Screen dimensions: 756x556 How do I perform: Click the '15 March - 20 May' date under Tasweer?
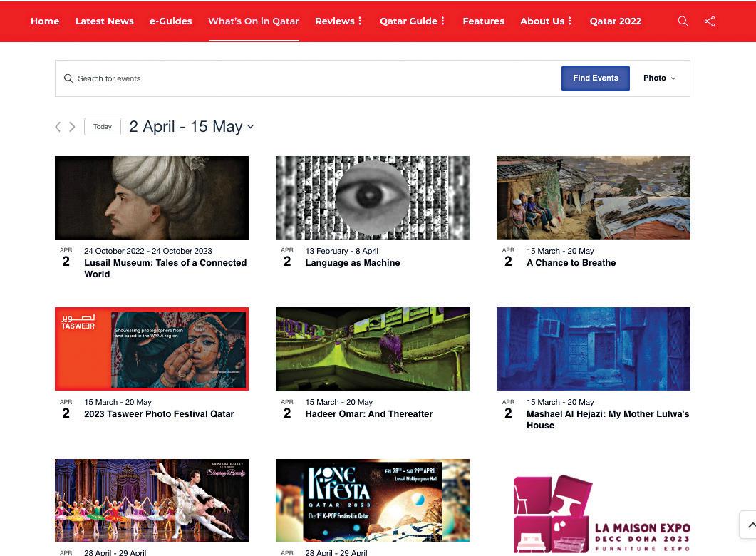click(118, 402)
